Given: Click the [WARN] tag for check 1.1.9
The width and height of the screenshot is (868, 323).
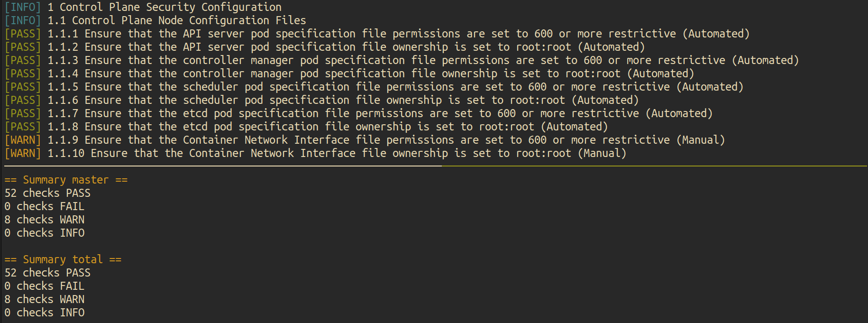Looking at the screenshot, I should pos(23,140).
